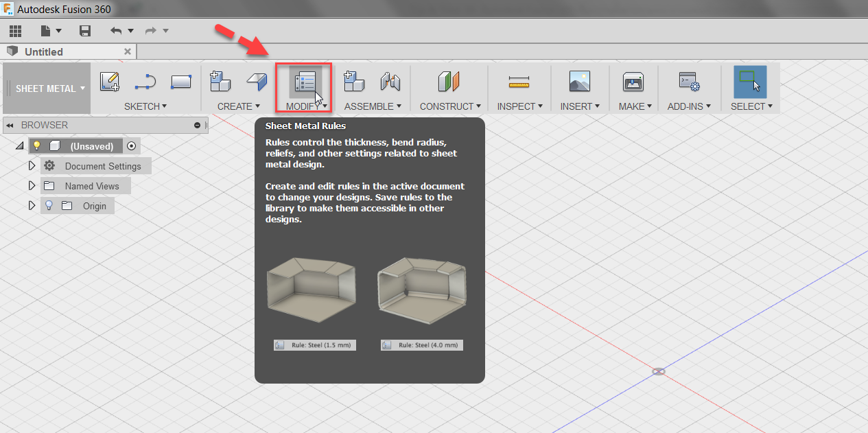The height and width of the screenshot is (433, 868).
Task: Activate the component radio control beside Unsaved
Action: [130, 145]
